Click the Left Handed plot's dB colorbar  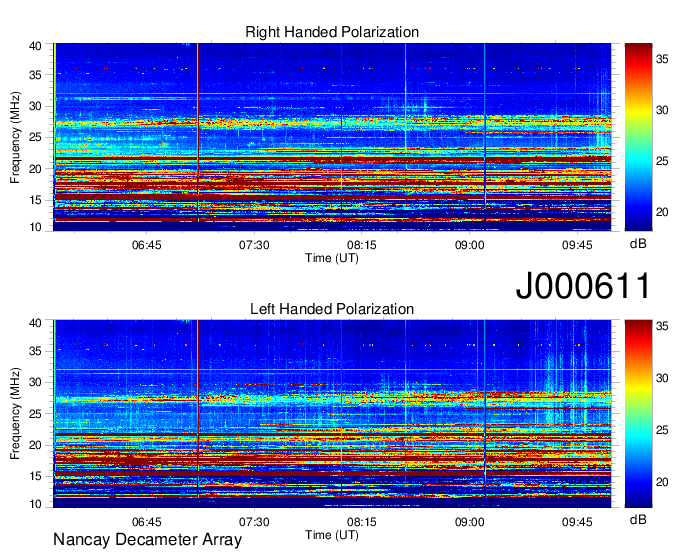(x=638, y=414)
